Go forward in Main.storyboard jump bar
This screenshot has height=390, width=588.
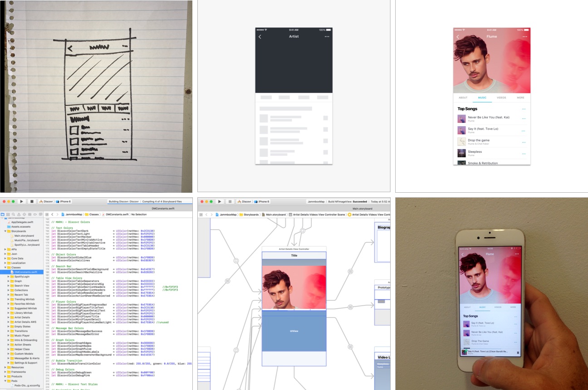point(211,214)
